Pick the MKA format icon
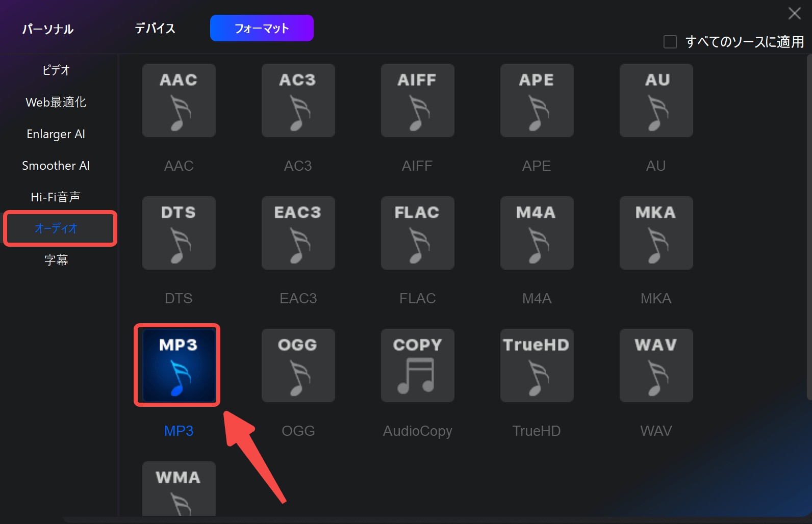The image size is (812, 524). [656, 233]
